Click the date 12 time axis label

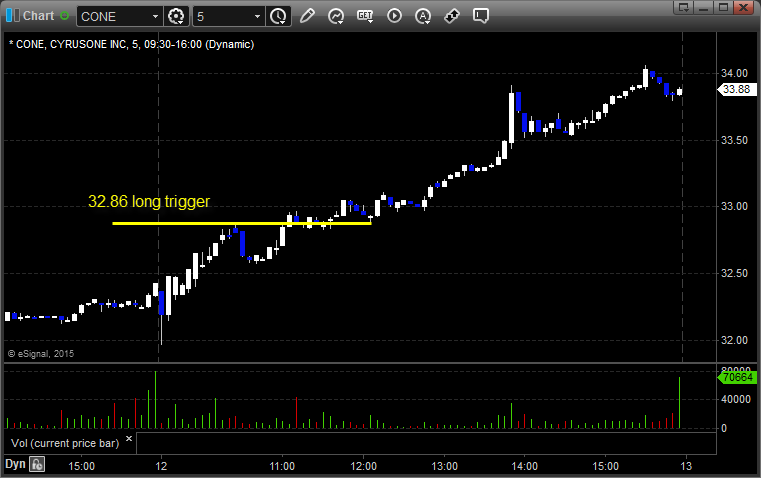(x=161, y=466)
